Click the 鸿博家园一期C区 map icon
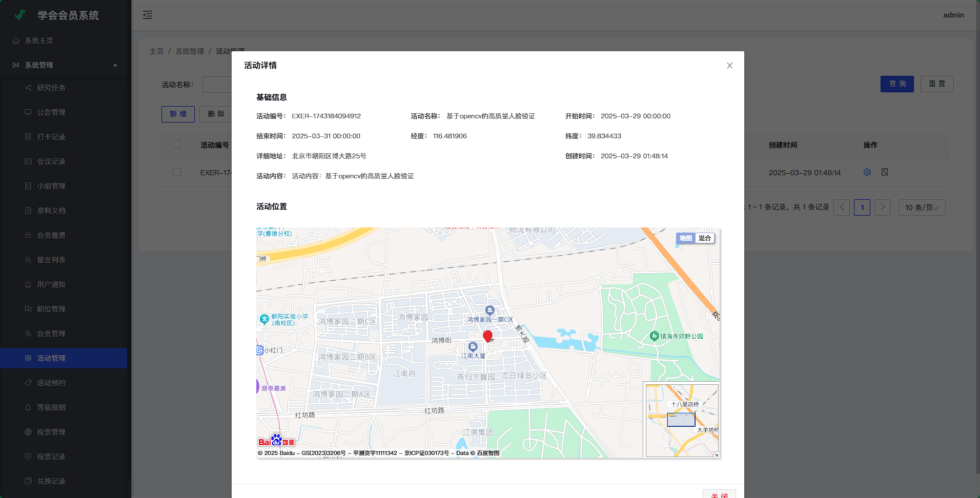 [x=490, y=310]
